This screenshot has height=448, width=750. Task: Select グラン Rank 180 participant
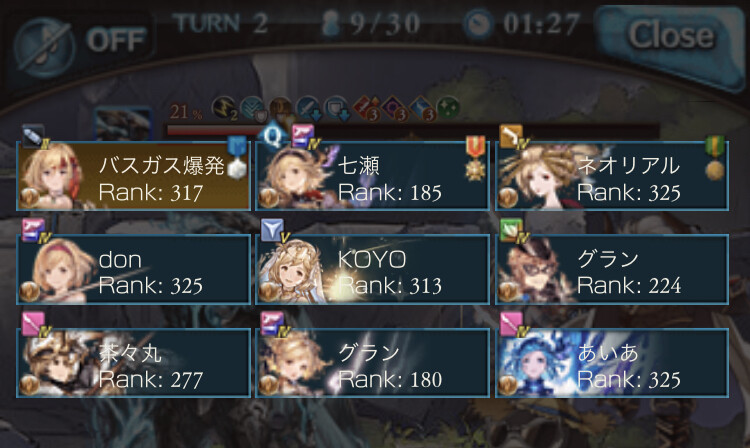tap(372, 362)
